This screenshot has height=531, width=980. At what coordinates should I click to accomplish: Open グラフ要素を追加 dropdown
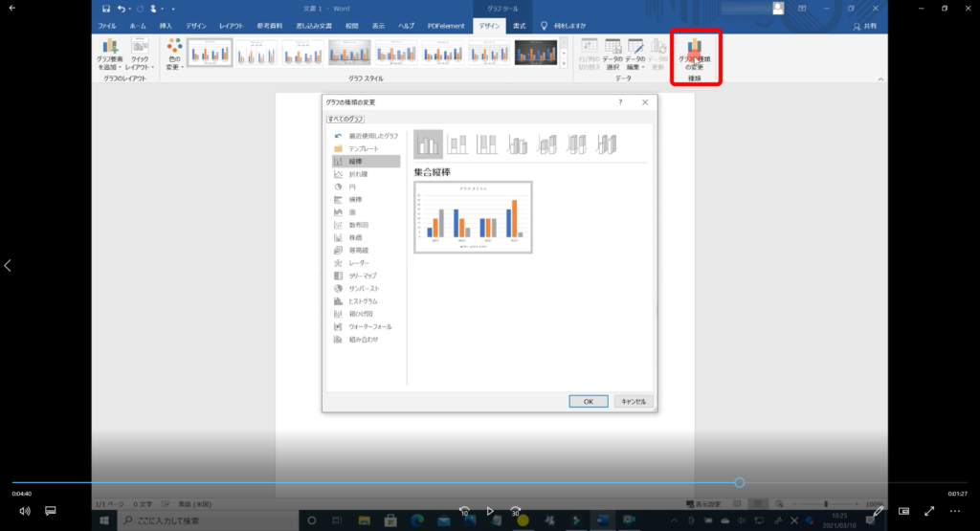click(110, 55)
